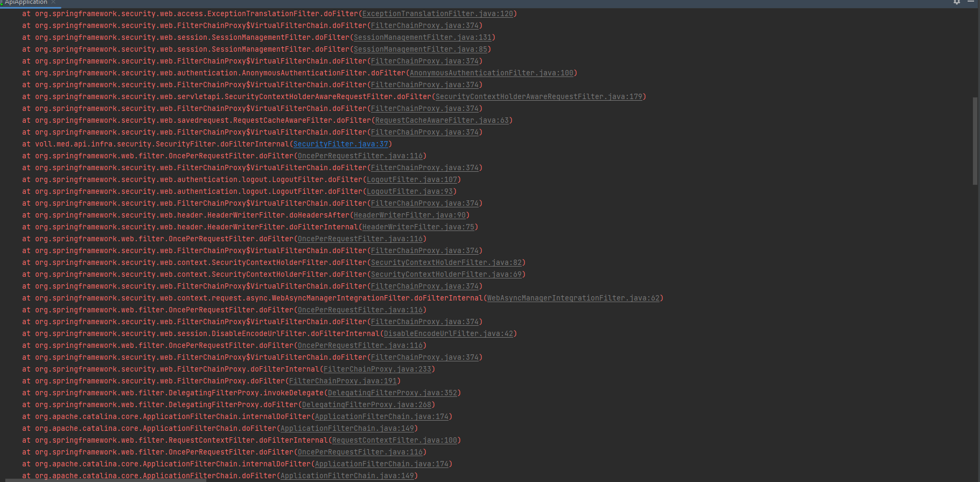Open the LogoutFilter.java:107 link

(412, 180)
